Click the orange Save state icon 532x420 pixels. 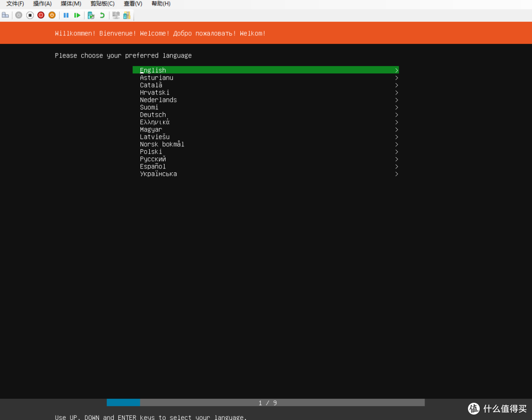tap(52, 15)
